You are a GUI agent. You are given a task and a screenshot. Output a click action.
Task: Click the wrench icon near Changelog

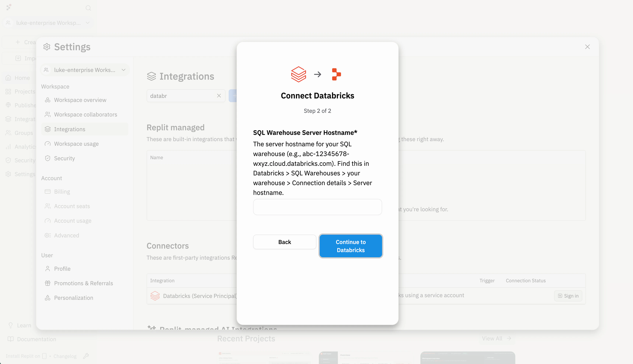[86, 356]
